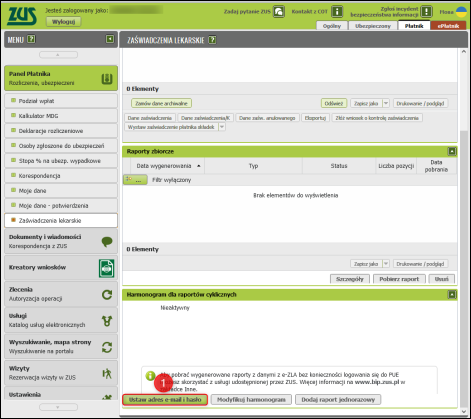
Task: Collapse the Raporty zbiorcze section
Action: [452, 151]
